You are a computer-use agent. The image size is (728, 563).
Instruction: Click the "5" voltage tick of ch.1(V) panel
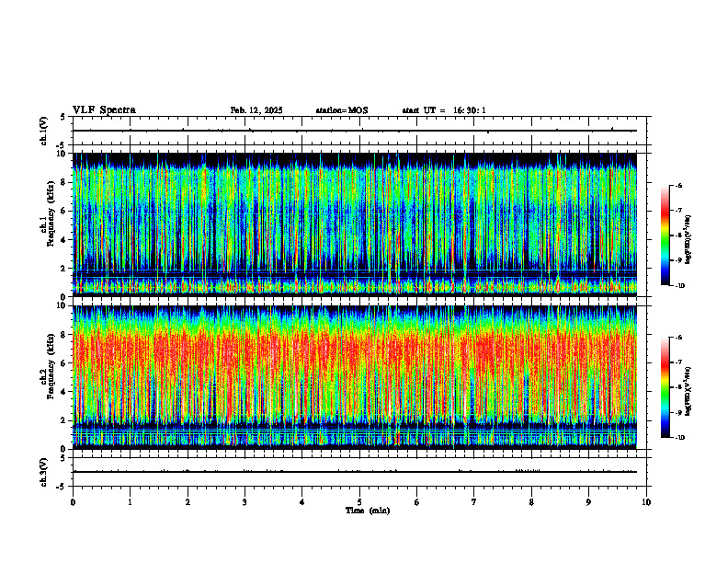(63, 117)
